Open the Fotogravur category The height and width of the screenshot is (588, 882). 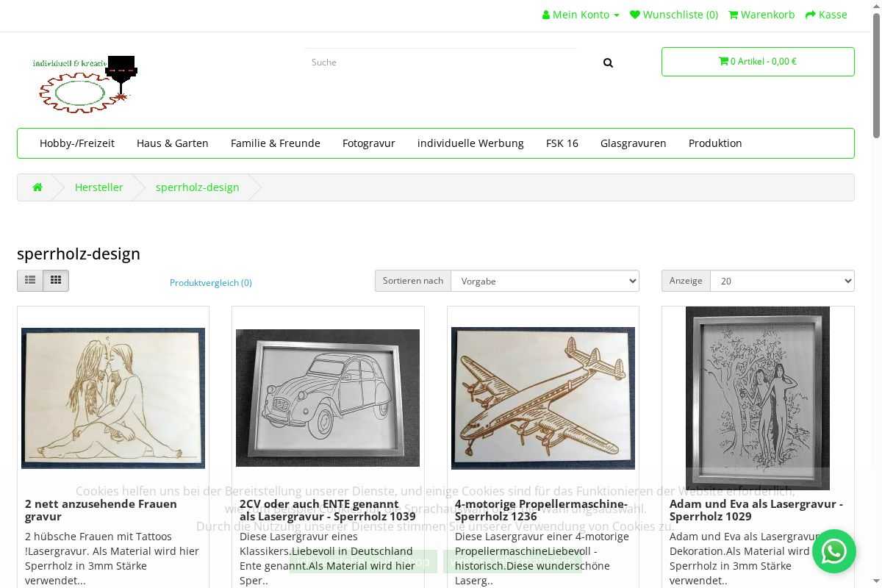(369, 143)
